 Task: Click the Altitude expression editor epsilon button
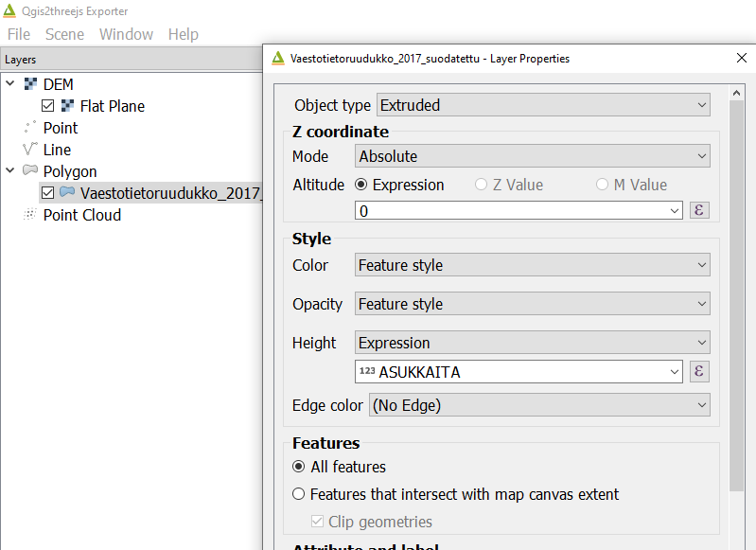coord(699,211)
